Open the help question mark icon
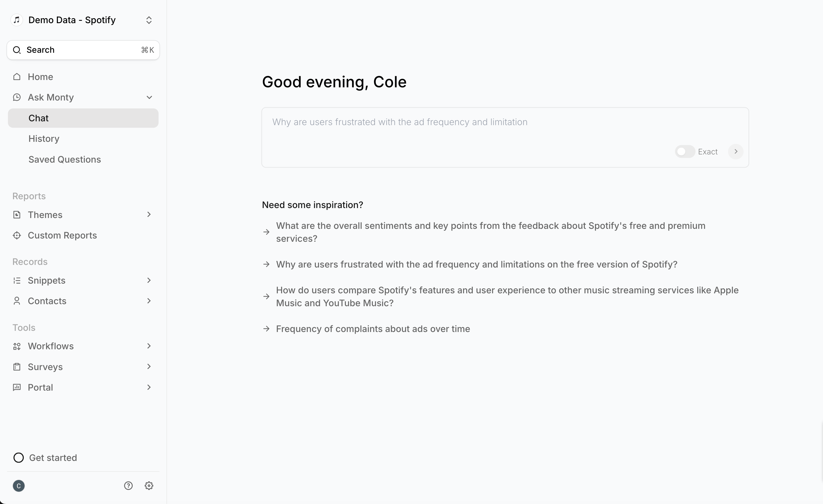The height and width of the screenshot is (504, 823). point(128,486)
